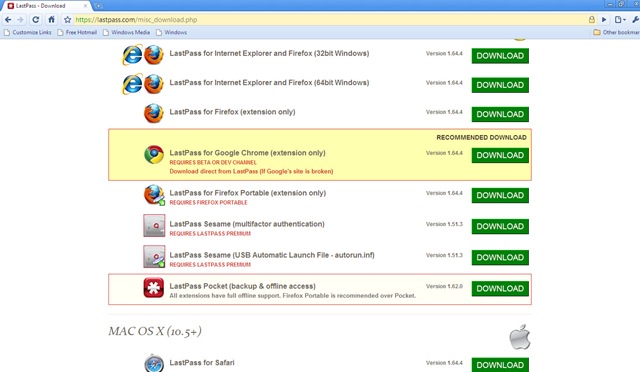
Task: Open the home page icon
Action: (51, 19)
